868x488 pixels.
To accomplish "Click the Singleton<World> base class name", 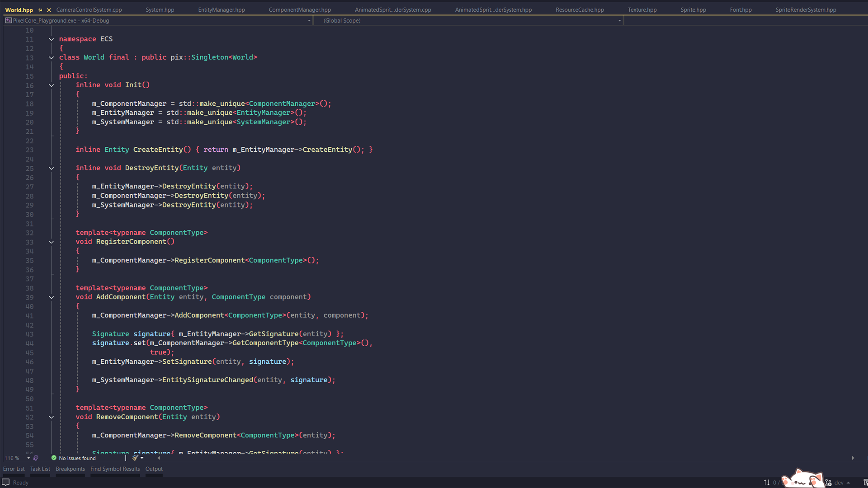I will click(x=224, y=57).
